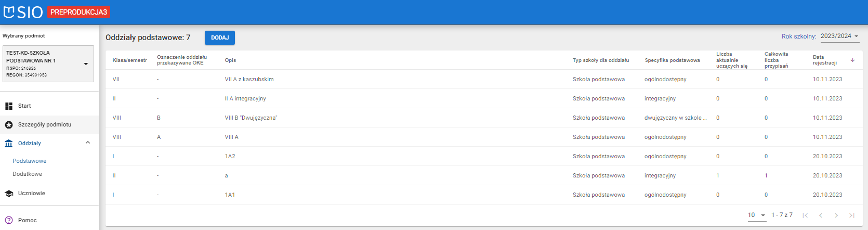
Task: Open the VIII B "Dwujęzyczna" row
Action: click(x=251, y=118)
